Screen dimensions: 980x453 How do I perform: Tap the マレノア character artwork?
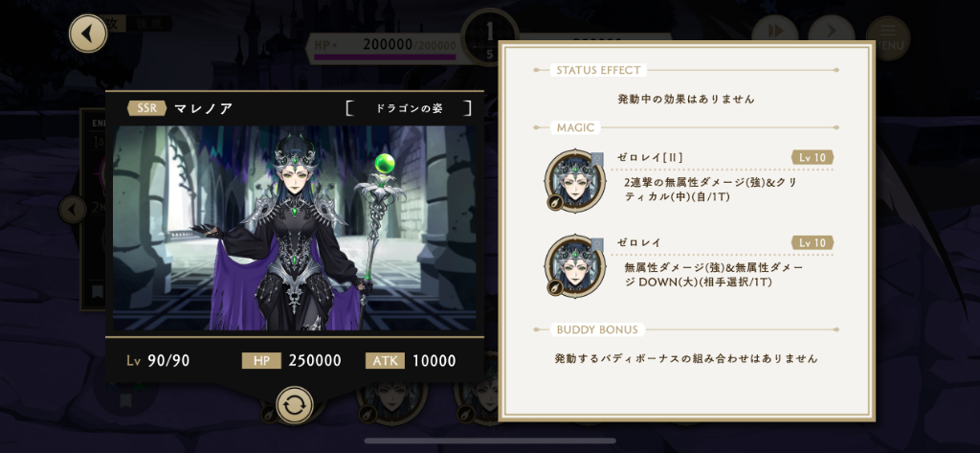295,228
